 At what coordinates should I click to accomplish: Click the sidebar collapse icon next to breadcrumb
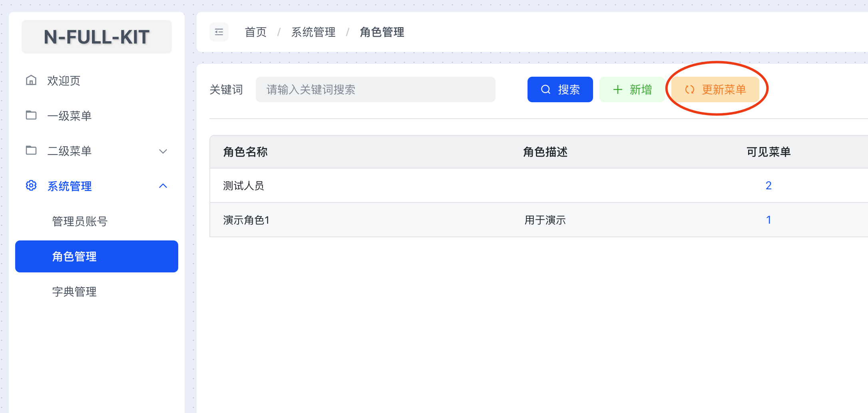(219, 32)
